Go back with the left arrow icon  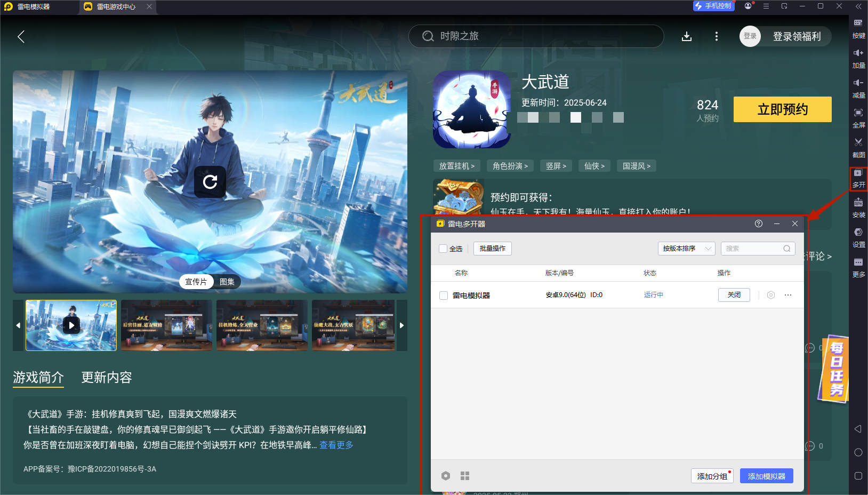pos(21,36)
